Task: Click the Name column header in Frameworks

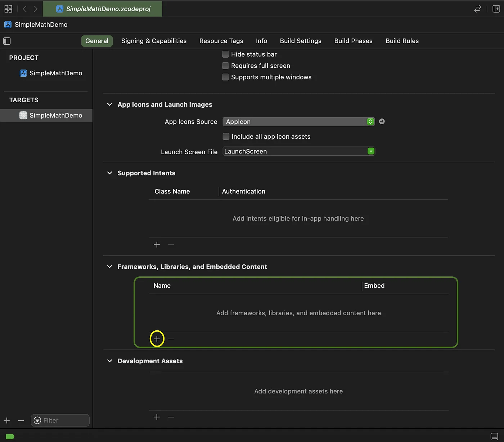Action: 162,286
